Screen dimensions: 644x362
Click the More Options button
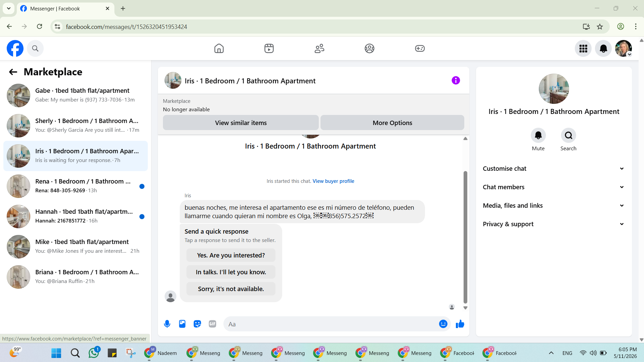click(392, 123)
